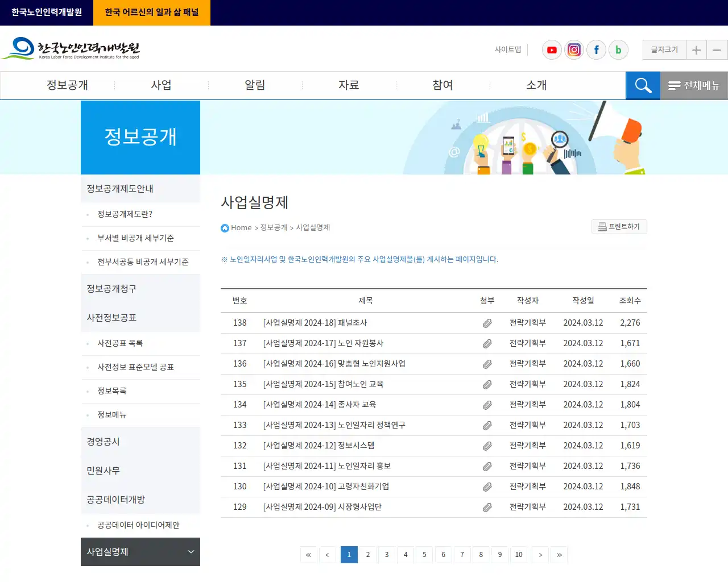Screen dimensions: 728x582
Task: Open the 알림 main menu
Action: [255, 85]
